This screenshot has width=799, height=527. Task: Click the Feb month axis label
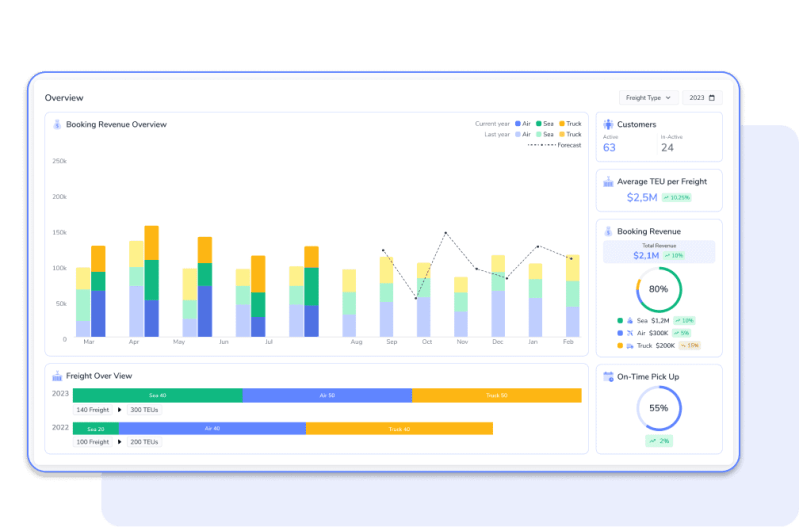tap(568, 342)
